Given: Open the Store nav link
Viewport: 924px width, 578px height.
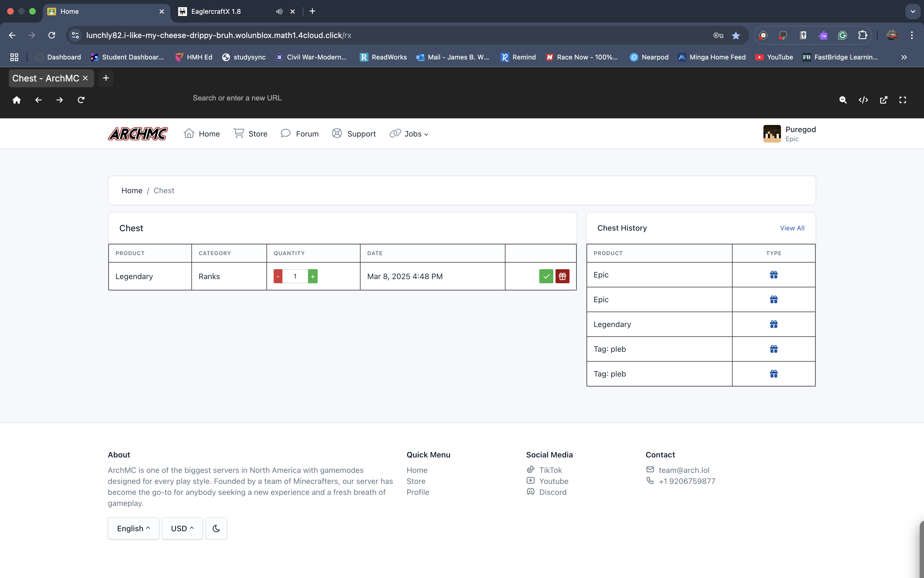Looking at the screenshot, I should point(251,134).
